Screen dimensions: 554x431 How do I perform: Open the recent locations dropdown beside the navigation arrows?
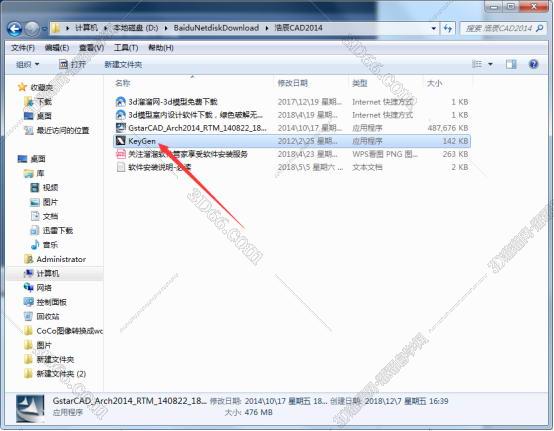45,29
